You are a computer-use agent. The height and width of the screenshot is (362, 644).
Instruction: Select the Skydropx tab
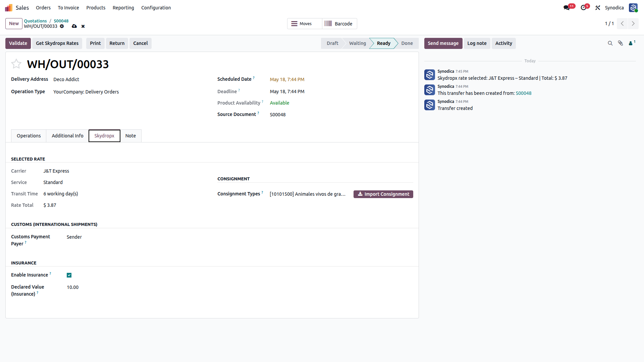point(104,136)
